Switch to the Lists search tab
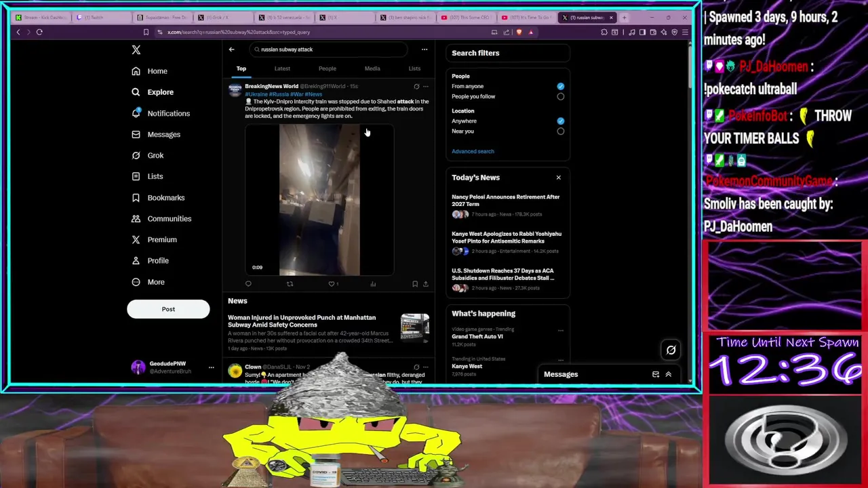The width and height of the screenshot is (868, 488). coord(414,68)
